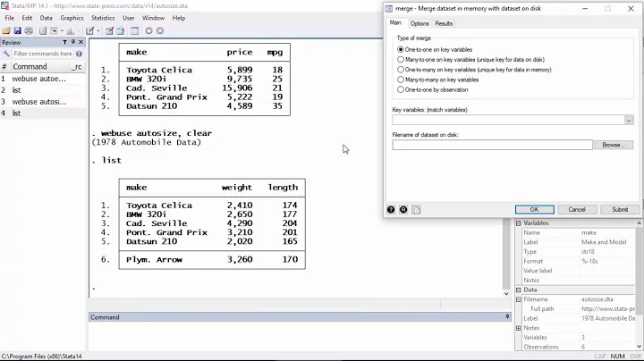This screenshot has width=644, height=361.
Task: Click the copy command icon in merge dialog
Action: click(x=416, y=210)
